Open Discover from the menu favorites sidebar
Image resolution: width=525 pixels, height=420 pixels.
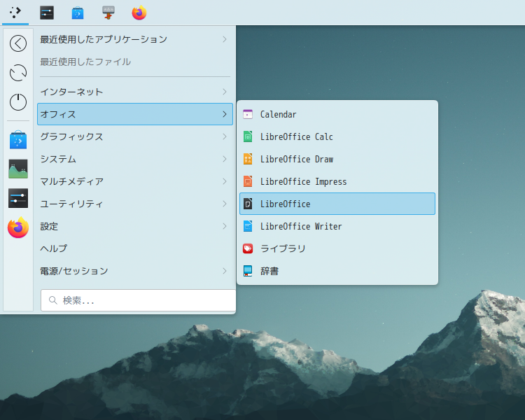tap(18, 140)
